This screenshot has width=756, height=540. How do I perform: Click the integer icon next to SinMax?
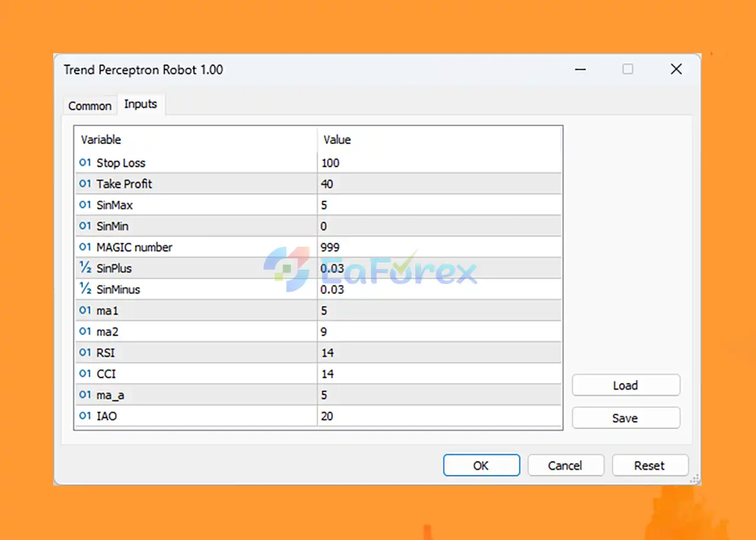(x=85, y=205)
